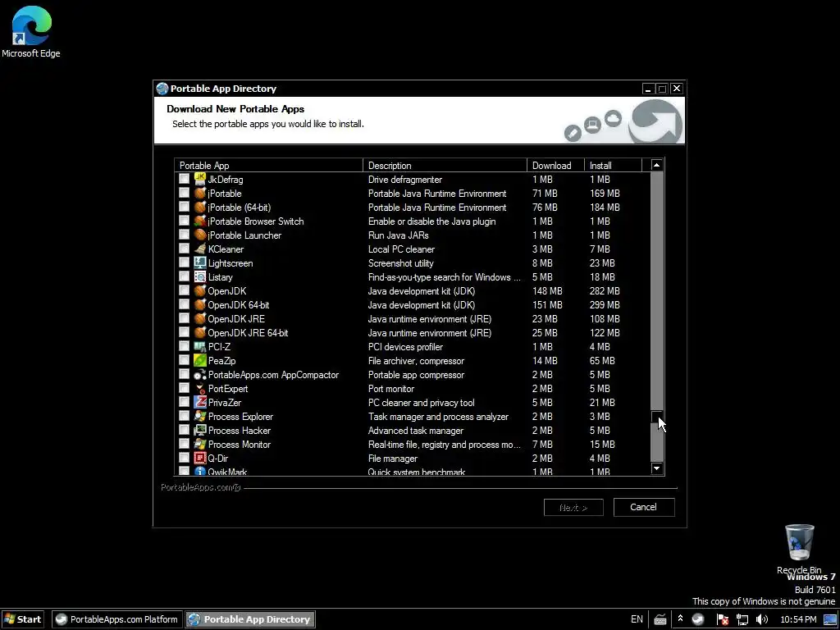Open the Start menu

click(x=23, y=619)
